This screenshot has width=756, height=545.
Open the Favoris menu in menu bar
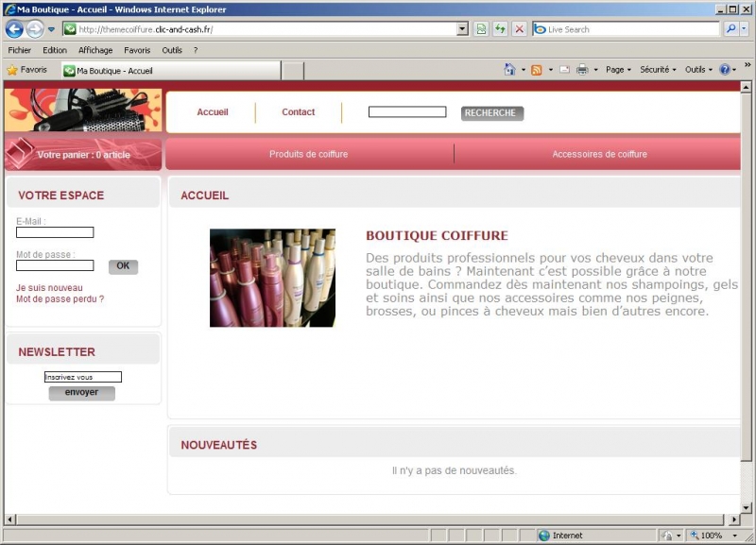point(137,50)
